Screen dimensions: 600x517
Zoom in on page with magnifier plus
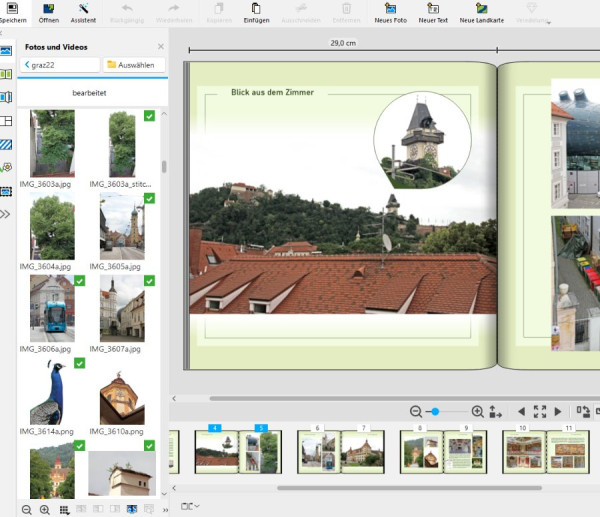point(477,411)
